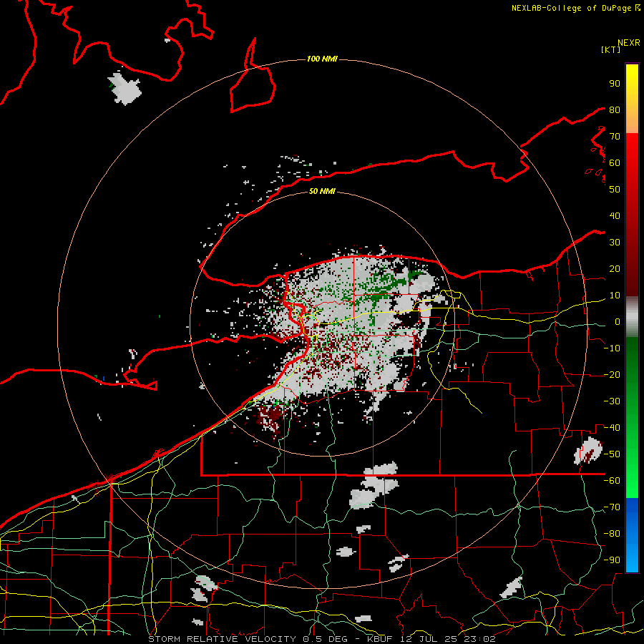Click the -50 knot scale value

pyautogui.click(x=612, y=454)
